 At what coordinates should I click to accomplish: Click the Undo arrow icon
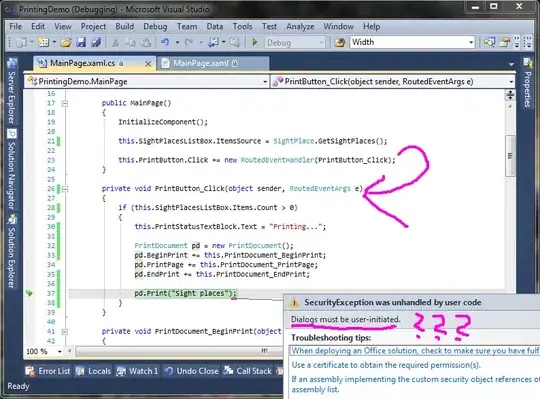click(165, 42)
